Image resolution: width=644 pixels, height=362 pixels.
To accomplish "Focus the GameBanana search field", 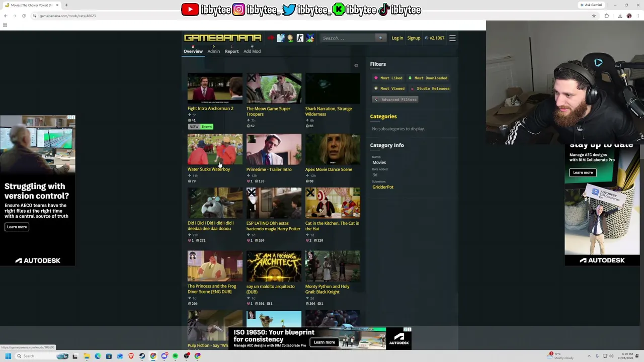I will click(x=348, y=38).
